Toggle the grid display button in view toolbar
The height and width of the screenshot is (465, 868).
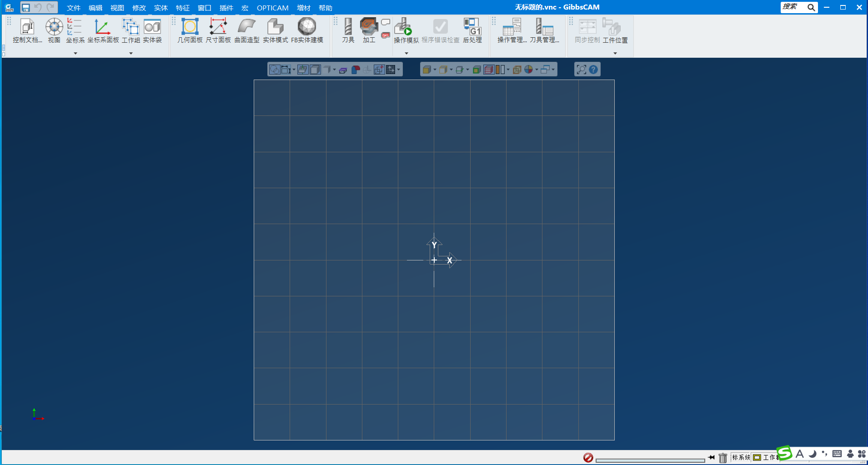pyautogui.click(x=391, y=70)
